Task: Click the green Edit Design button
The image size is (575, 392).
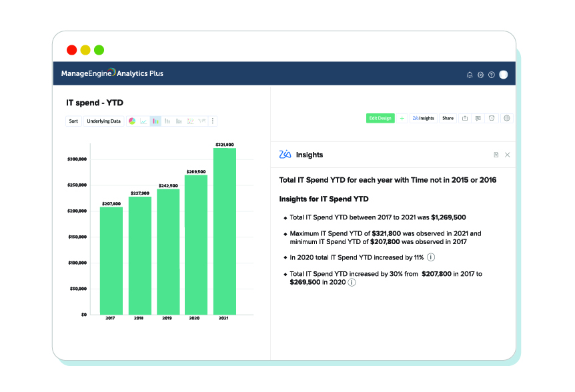Action: click(380, 118)
